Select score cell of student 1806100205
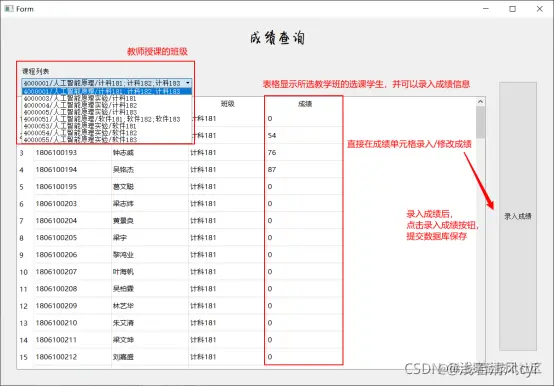This screenshot has width=554, height=387. [x=304, y=238]
